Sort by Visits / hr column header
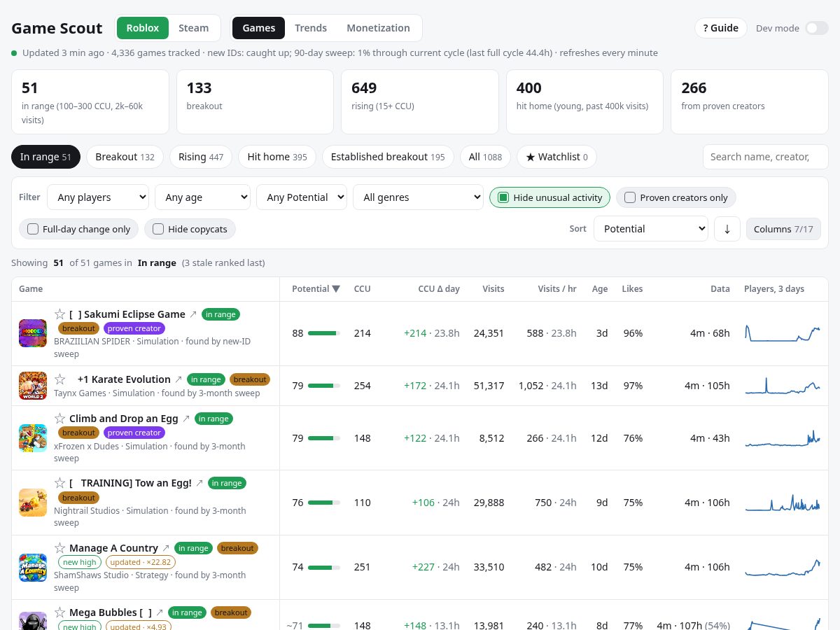The height and width of the screenshot is (630, 840). tap(557, 289)
